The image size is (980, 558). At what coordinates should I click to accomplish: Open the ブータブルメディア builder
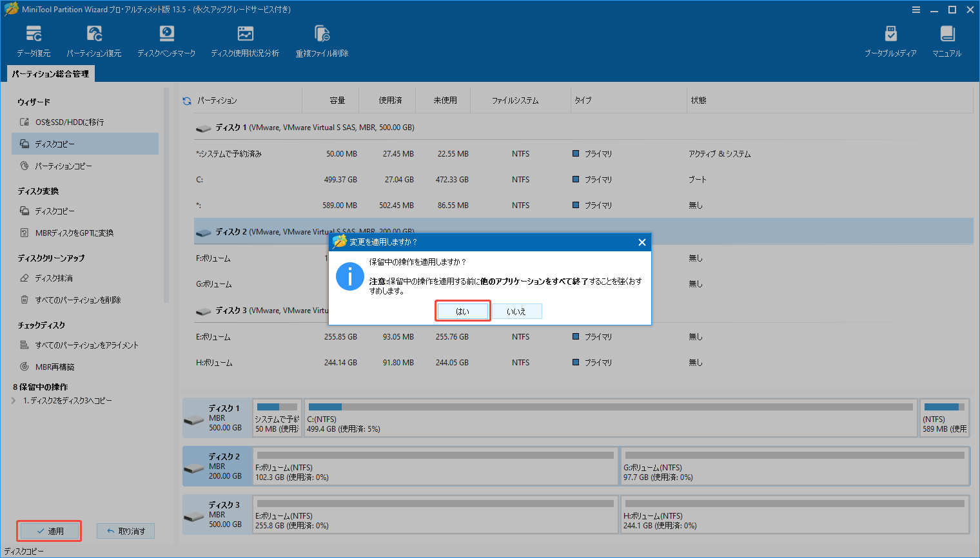[x=892, y=39]
